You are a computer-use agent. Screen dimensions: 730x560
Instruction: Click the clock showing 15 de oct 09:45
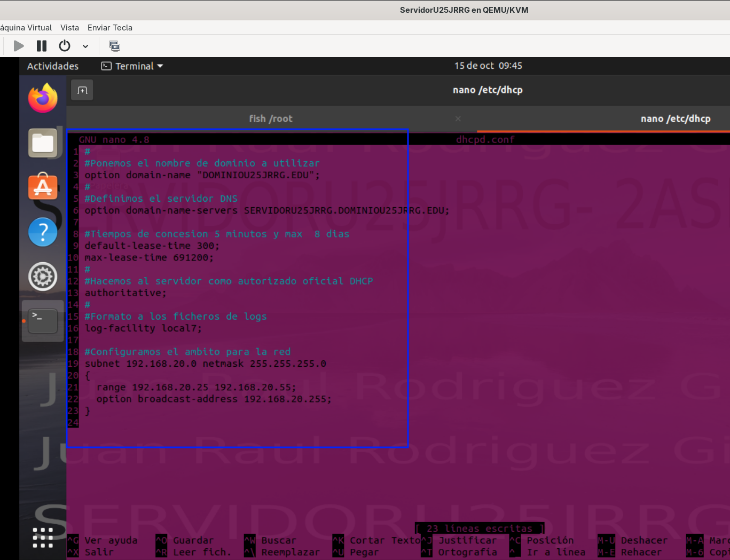pyautogui.click(x=488, y=66)
